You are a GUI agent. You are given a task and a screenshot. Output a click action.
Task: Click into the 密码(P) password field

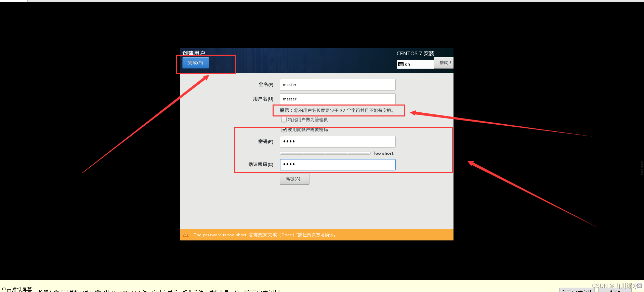tap(338, 142)
